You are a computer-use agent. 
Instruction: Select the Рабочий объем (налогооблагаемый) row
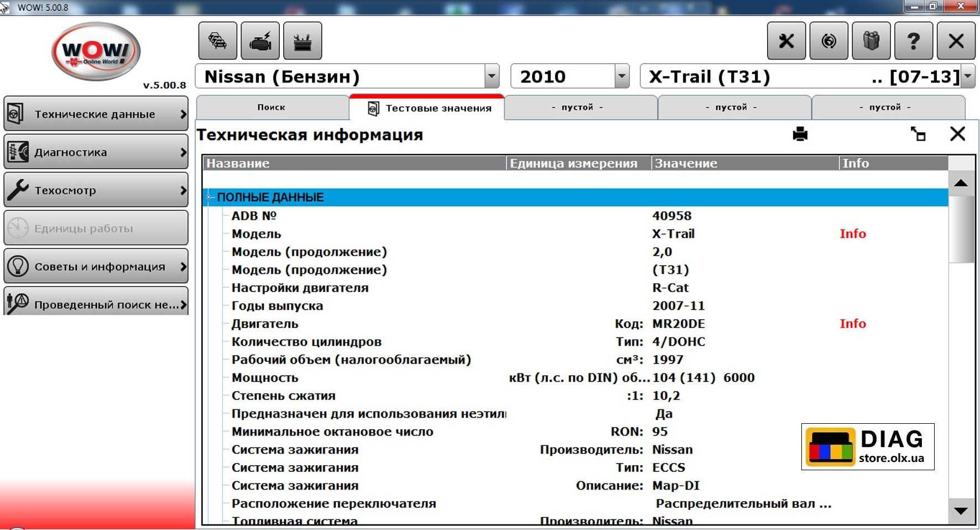click(x=575, y=360)
